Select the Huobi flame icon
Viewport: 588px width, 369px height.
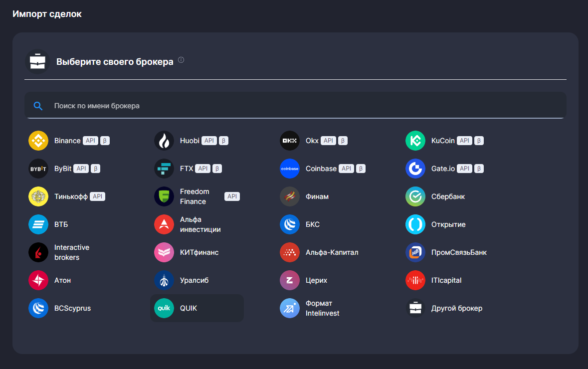click(164, 141)
